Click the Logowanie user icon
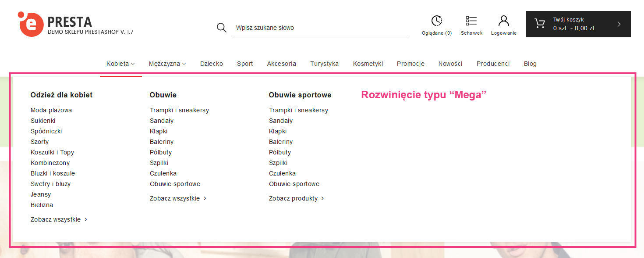 [504, 21]
